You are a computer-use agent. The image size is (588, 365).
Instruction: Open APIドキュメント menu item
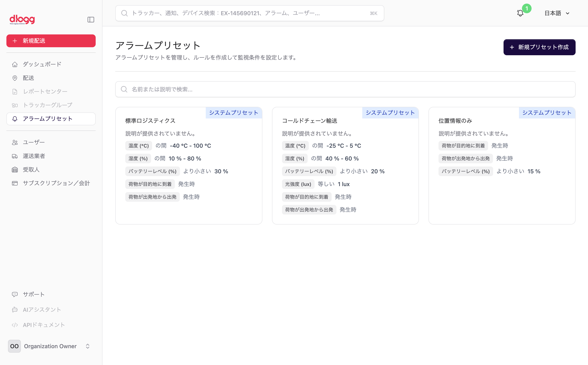44,325
